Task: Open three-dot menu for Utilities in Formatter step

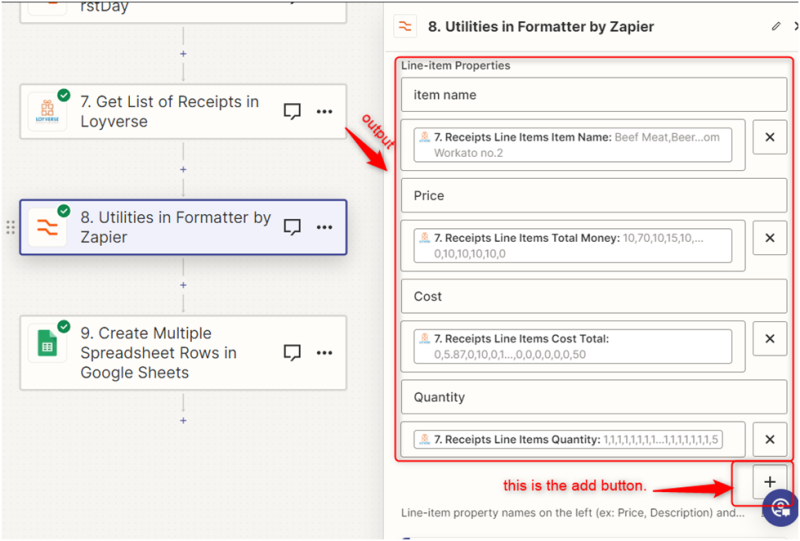Action: pyautogui.click(x=324, y=227)
